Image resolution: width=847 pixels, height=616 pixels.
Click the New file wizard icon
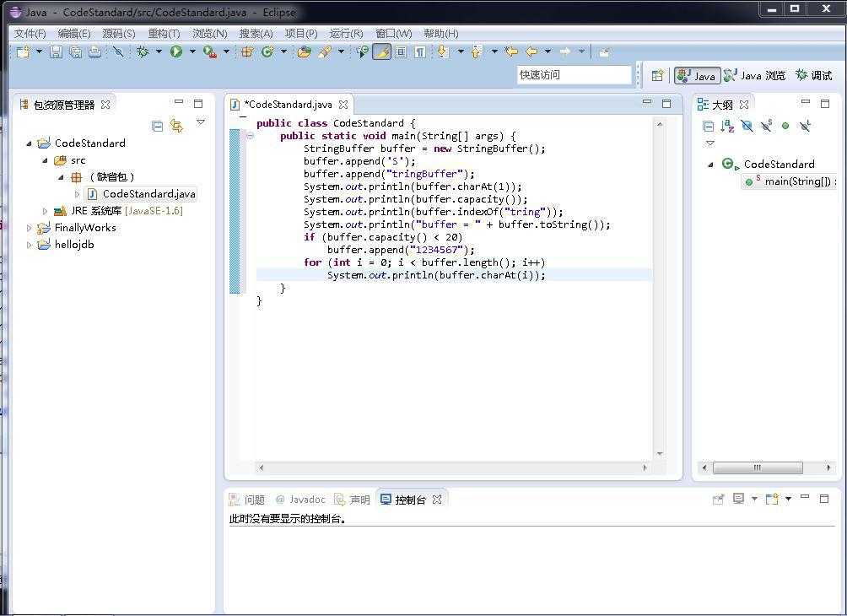click(x=23, y=51)
